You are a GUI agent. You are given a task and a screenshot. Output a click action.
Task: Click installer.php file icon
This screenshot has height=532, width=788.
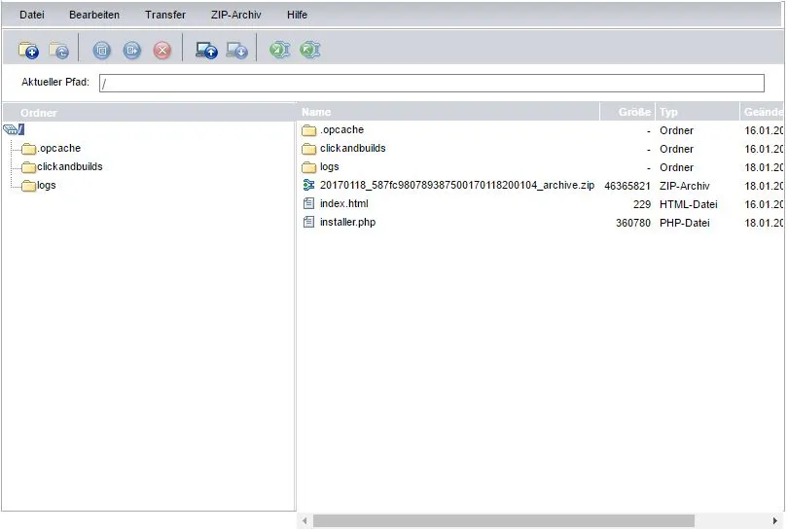tap(308, 222)
